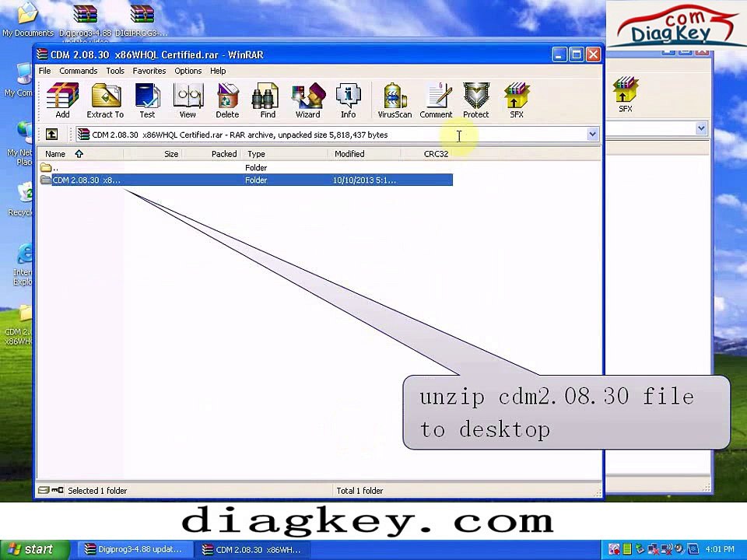This screenshot has height=560, width=747.
Task: Select the parent '..' folder row
Action: [246, 168]
